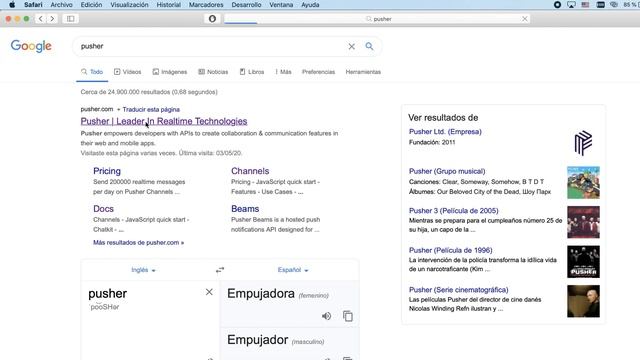
Task: Open the Inglés source language dropdown
Action: (143, 270)
